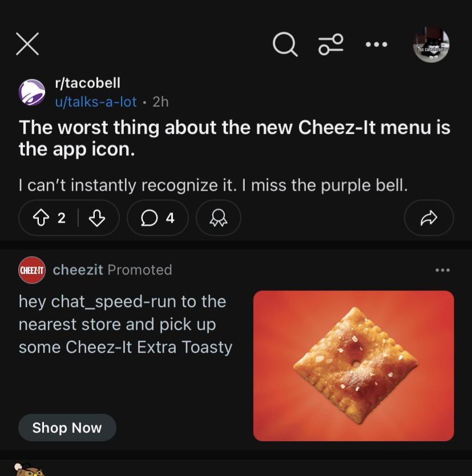Image resolution: width=472 pixels, height=476 pixels.
Task: Tap the Cheez-It advertiser logo
Action: pyautogui.click(x=32, y=270)
